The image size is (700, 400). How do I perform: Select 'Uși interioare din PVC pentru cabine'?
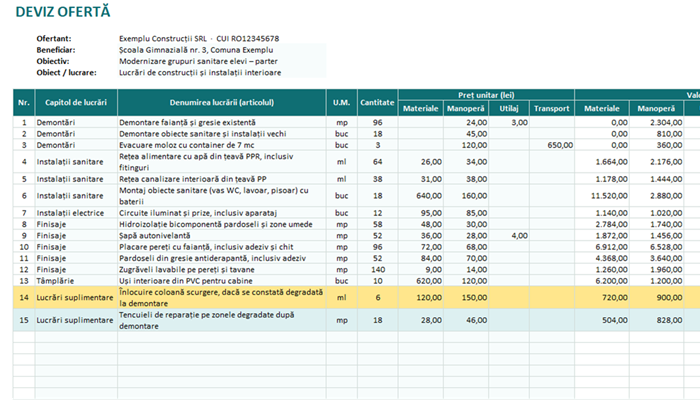[x=222, y=281]
